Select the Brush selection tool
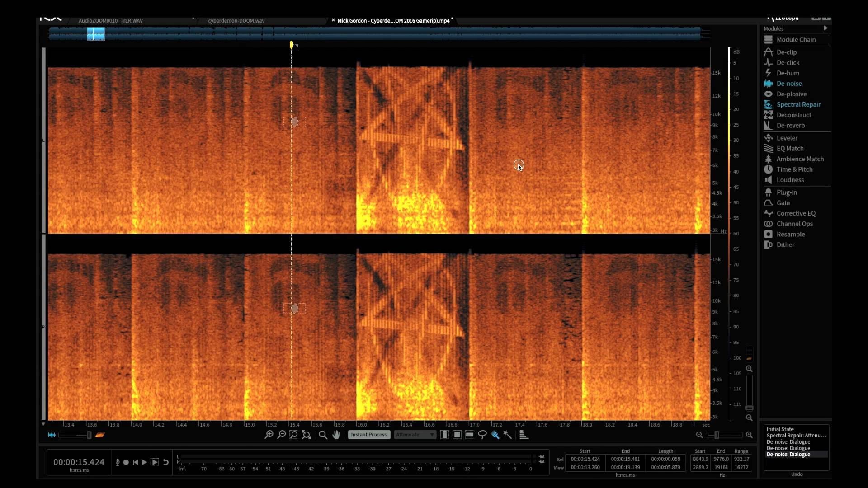The image size is (868, 488). point(495,435)
